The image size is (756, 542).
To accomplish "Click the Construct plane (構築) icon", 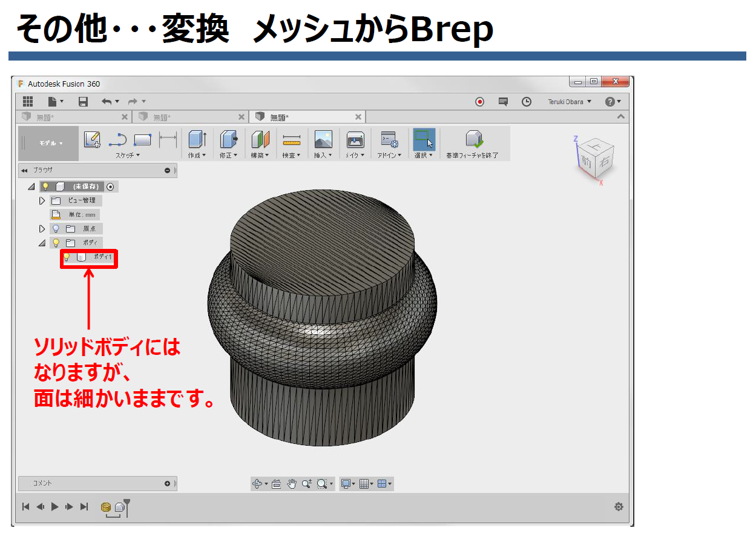I will pos(260,140).
